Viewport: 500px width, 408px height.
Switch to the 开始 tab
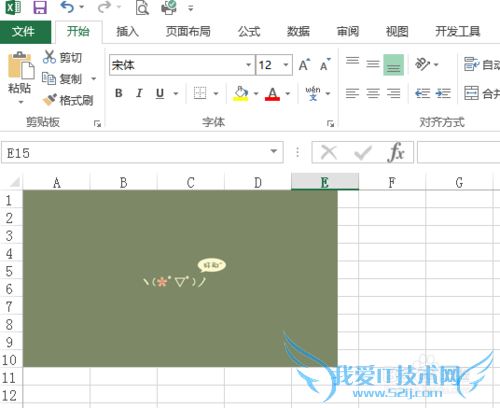78,32
